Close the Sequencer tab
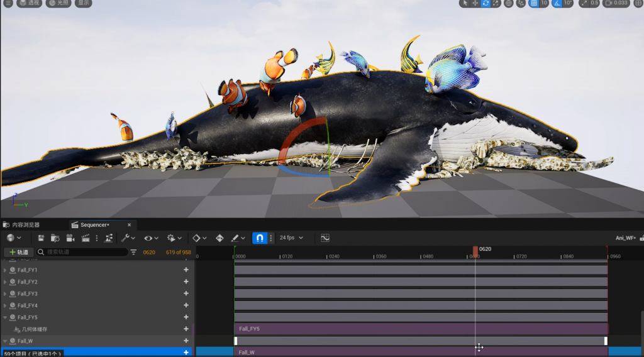644x357 pixels. 129,225
